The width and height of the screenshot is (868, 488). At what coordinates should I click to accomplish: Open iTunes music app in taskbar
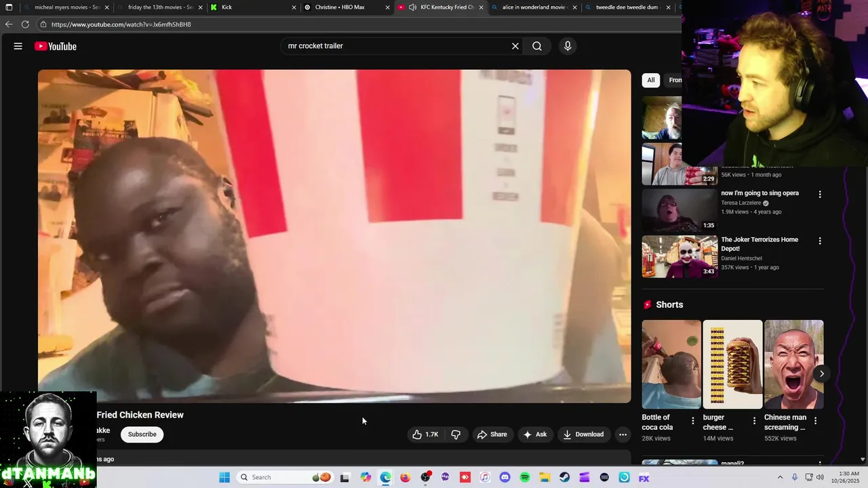click(485, 477)
